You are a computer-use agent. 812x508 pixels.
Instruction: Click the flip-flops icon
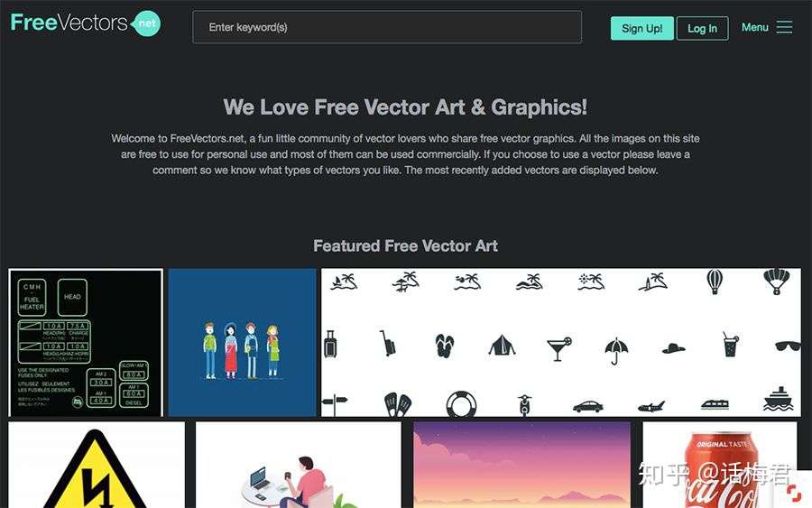(x=444, y=346)
